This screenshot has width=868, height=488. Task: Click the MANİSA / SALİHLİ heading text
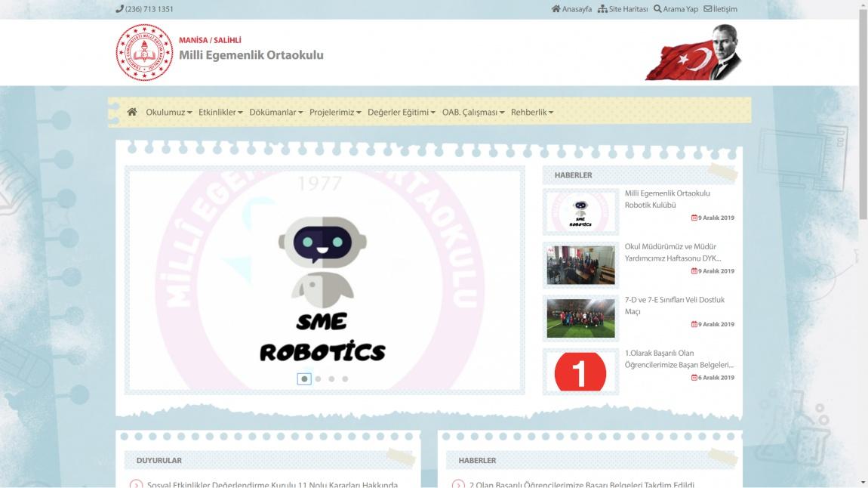pyautogui.click(x=210, y=40)
